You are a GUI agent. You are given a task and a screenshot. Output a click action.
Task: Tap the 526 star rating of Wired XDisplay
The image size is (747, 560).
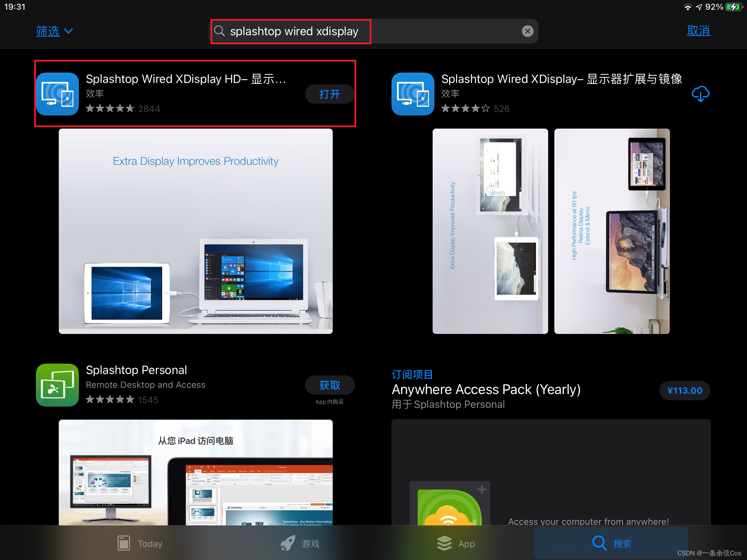[475, 109]
